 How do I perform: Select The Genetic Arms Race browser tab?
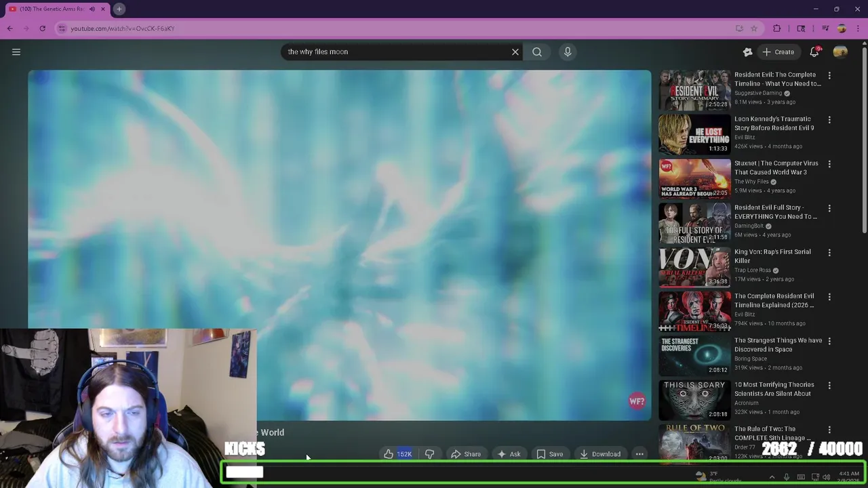(51, 9)
